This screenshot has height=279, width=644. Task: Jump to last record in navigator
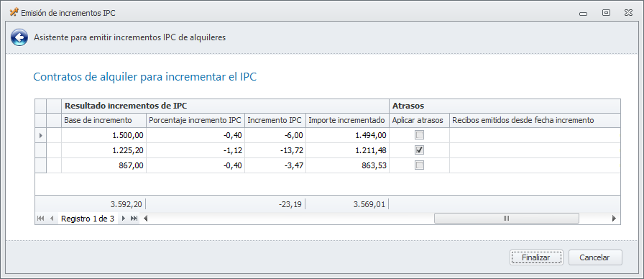(x=134, y=219)
